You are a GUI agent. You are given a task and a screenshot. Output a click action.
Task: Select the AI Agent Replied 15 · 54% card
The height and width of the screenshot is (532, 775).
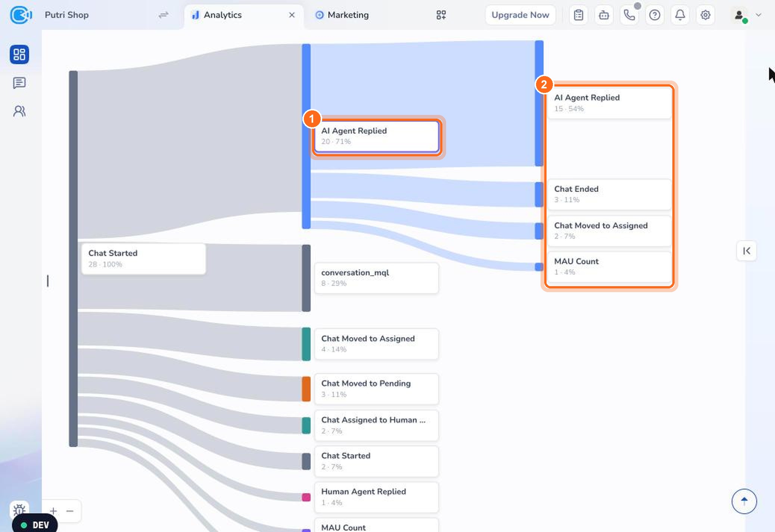coord(609,103)
